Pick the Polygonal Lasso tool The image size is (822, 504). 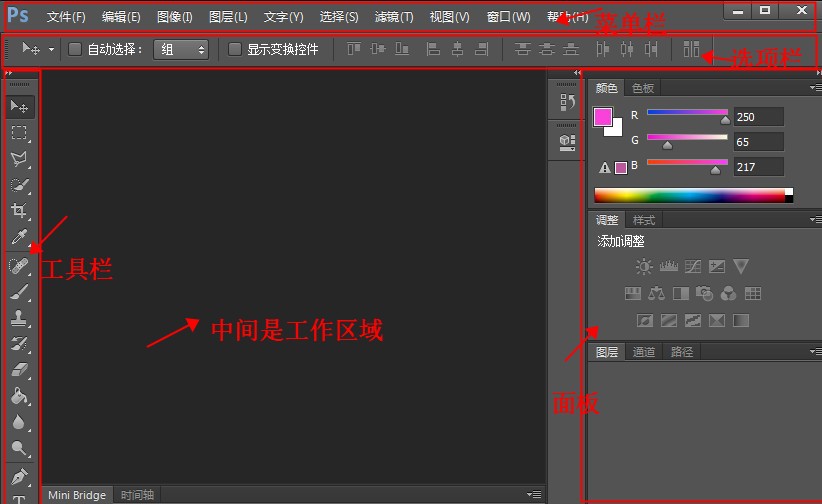tap(19, 158)
